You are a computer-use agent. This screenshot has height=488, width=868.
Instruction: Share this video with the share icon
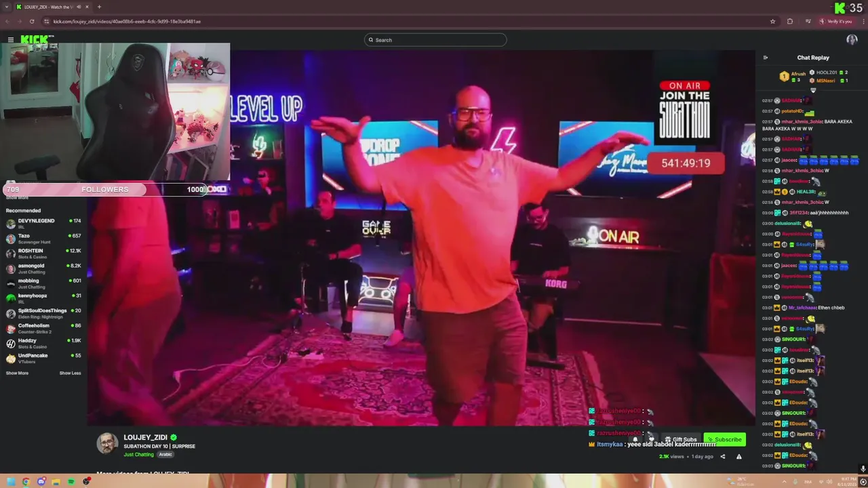[x=723, y=457]
